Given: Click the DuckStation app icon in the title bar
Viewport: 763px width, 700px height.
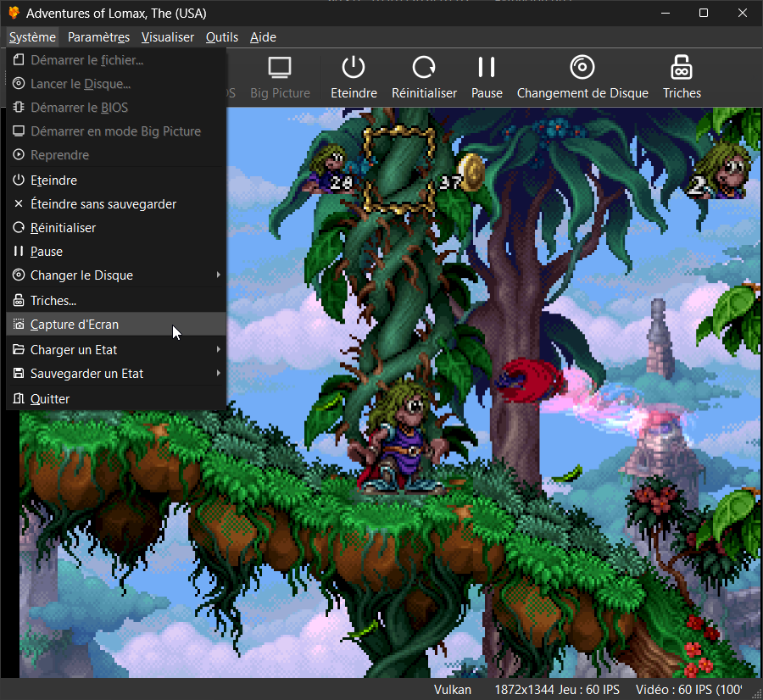Looking at the screenshot, I should click(x=14, y=13).
